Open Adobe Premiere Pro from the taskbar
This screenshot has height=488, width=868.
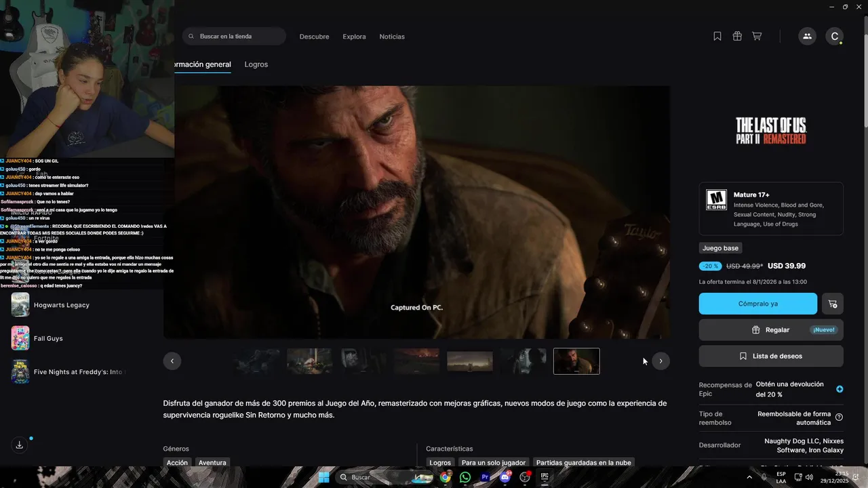tap(485, 477)
